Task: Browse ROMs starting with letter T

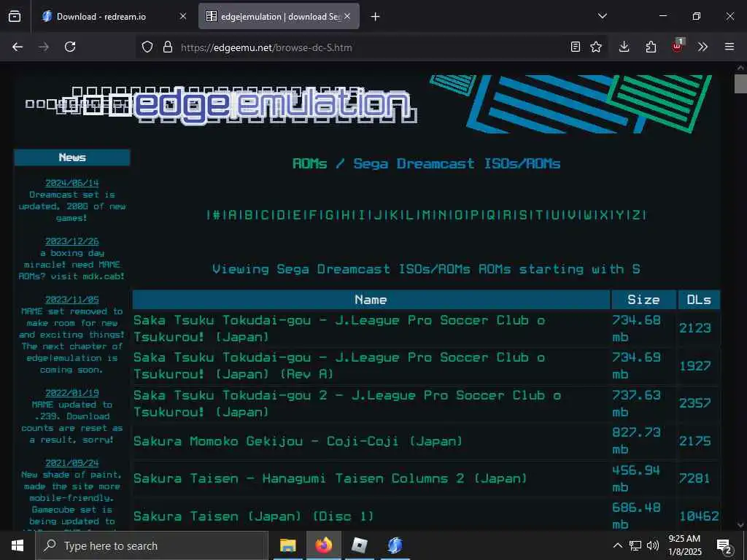Action: [x=539, y=215]
